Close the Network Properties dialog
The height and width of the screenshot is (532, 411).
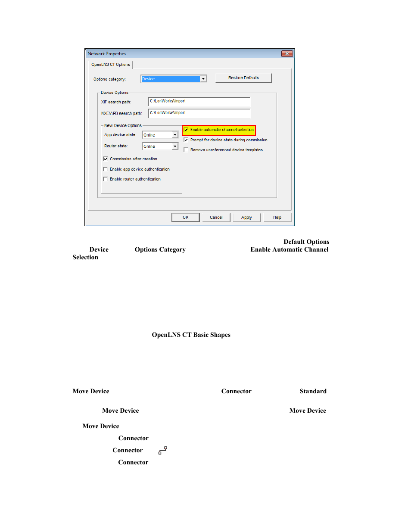pyautogui.click(x=287, y=53)
